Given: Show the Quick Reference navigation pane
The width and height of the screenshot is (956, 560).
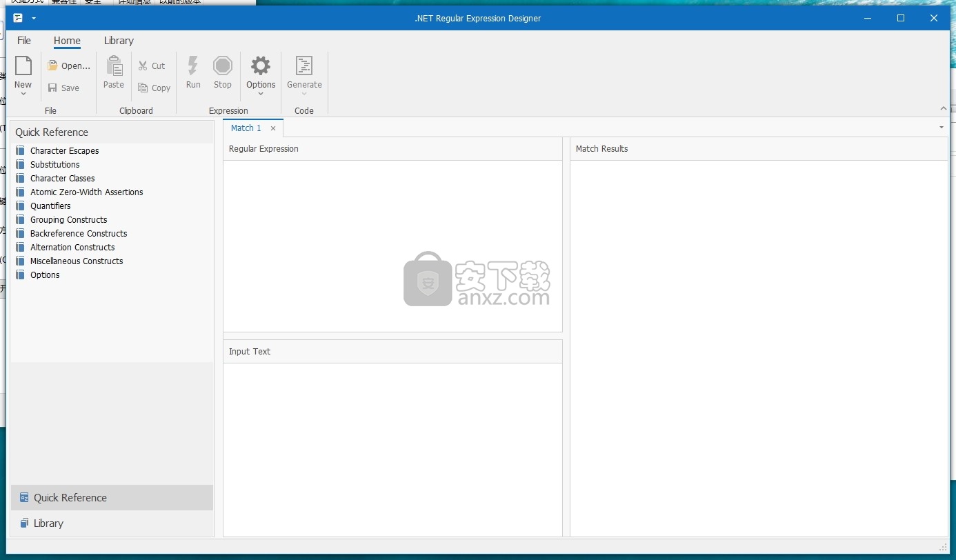Looking at the screenshot, I should (112, 497).
